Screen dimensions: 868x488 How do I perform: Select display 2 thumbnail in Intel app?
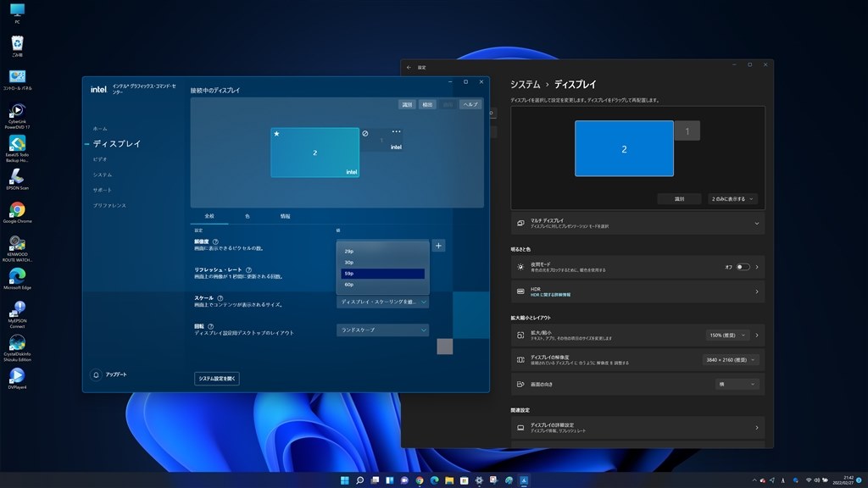point(315,152)
